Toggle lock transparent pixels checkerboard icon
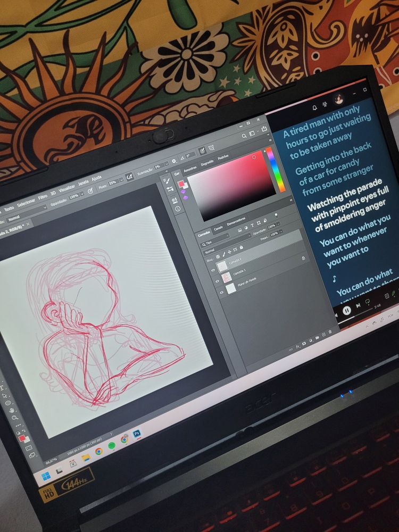Viewport: 399px width, 532px height. click(218, 256)
